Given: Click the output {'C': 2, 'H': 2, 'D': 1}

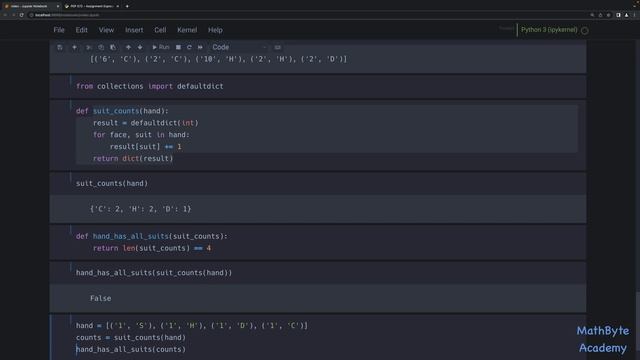Looking at the screenshot, I should (x=140, y=209).
